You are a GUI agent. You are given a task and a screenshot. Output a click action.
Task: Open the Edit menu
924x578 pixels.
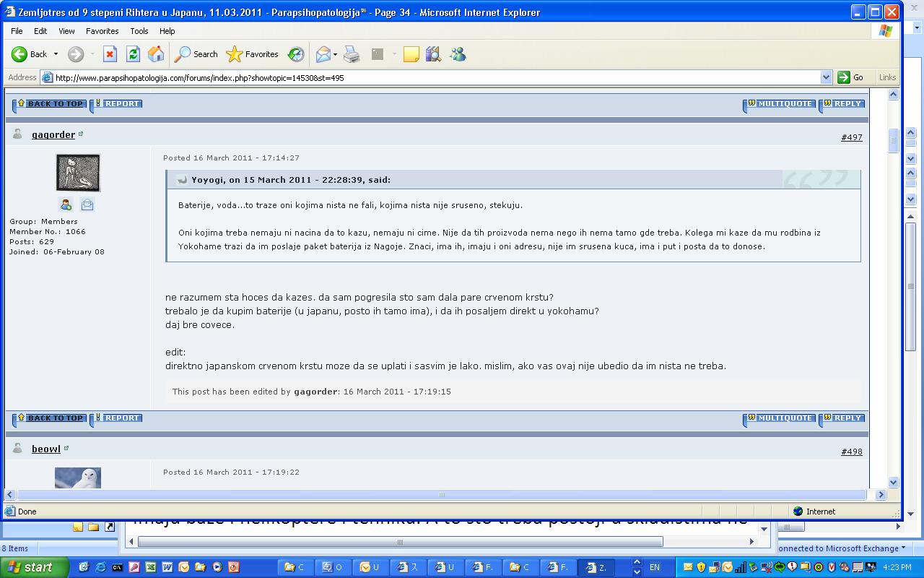(40, 31)
